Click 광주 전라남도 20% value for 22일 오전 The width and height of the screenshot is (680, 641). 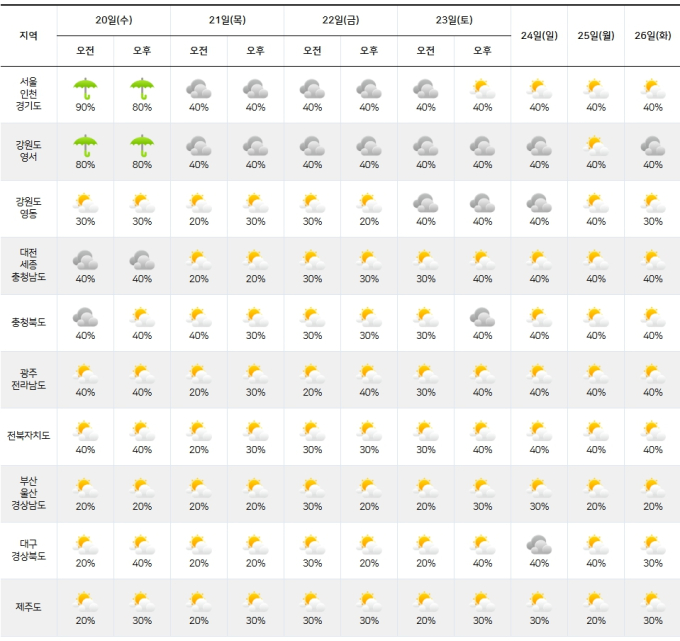click(x=312, y=392)
